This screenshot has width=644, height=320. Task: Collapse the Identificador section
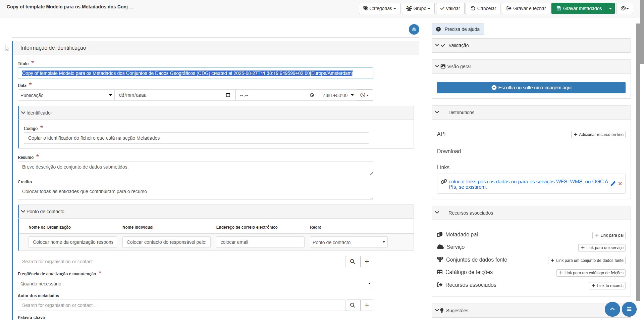coord(23,113)
